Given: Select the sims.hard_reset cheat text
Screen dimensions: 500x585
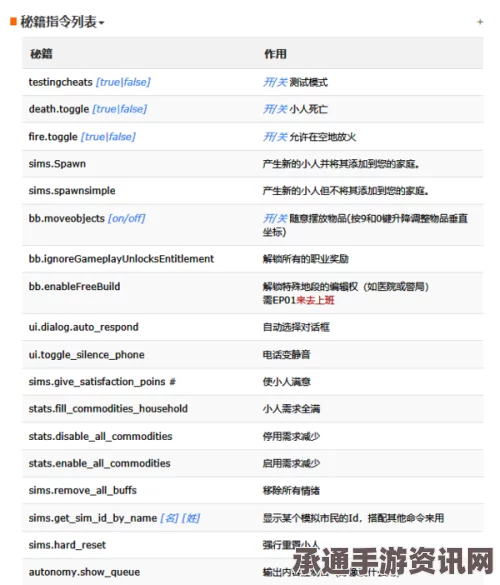Looking at the screenshot, I should [x=67, y=545].
